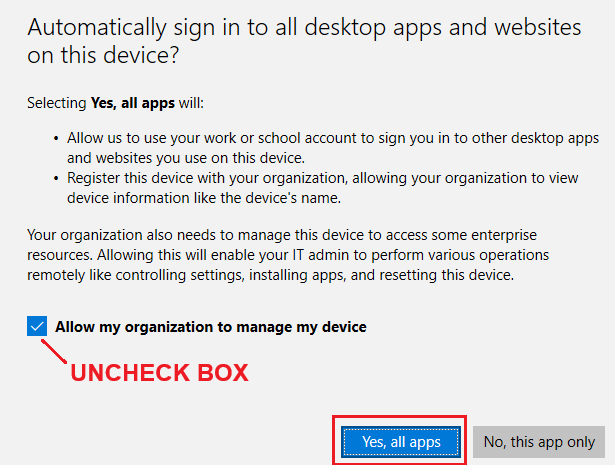Image resolution: width=615 pixels, height=465 pixels.
Task: Click the heading's second line 'on this device?'
Action: coord(103,55)
